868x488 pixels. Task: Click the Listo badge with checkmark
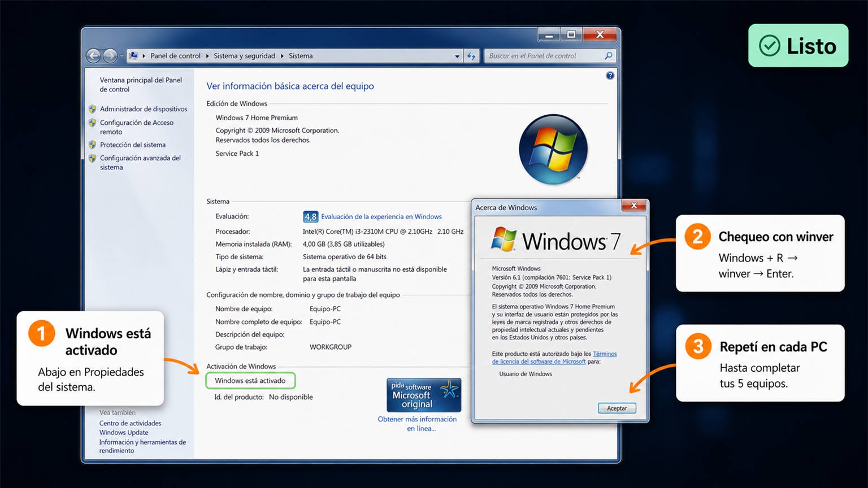point(798,46)
